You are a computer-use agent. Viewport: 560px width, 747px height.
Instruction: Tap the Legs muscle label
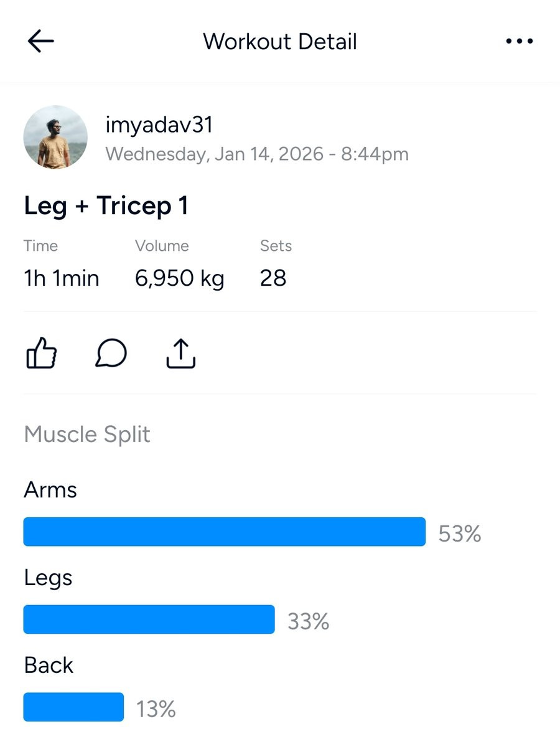48,578
